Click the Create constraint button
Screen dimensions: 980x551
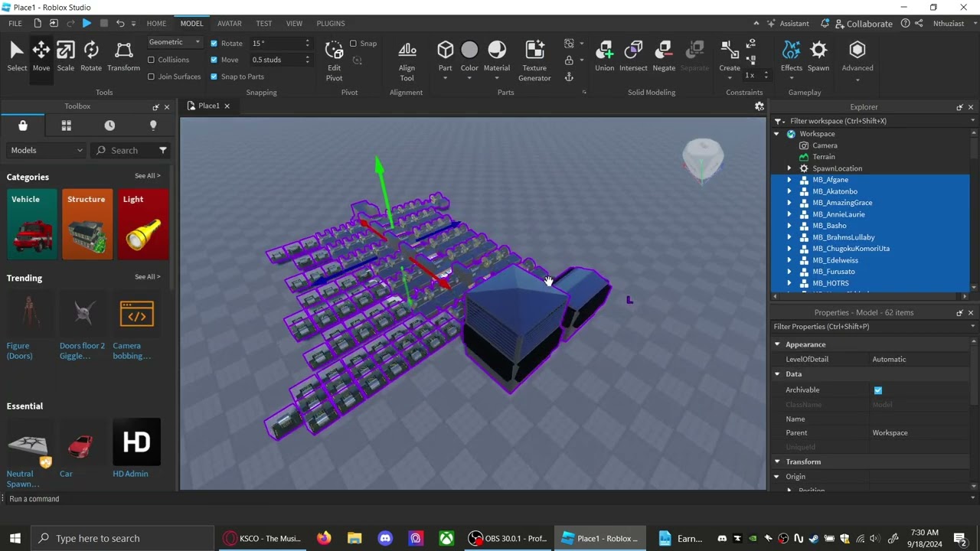pyautogui.click(x=730, y=57)
